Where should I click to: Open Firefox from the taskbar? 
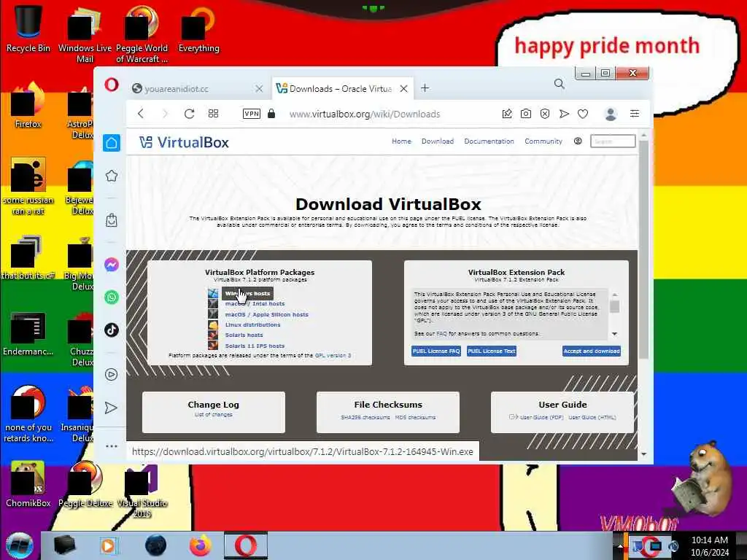coord(201,545)
